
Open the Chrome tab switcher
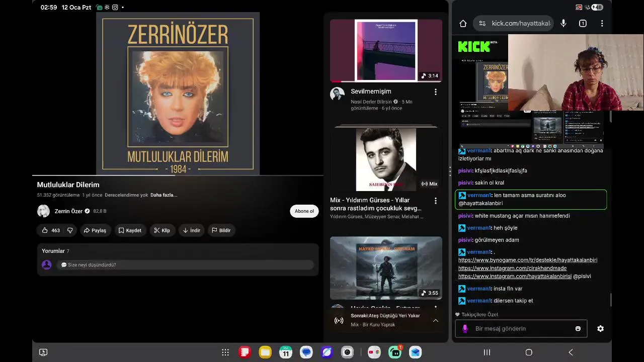(583, 23)
